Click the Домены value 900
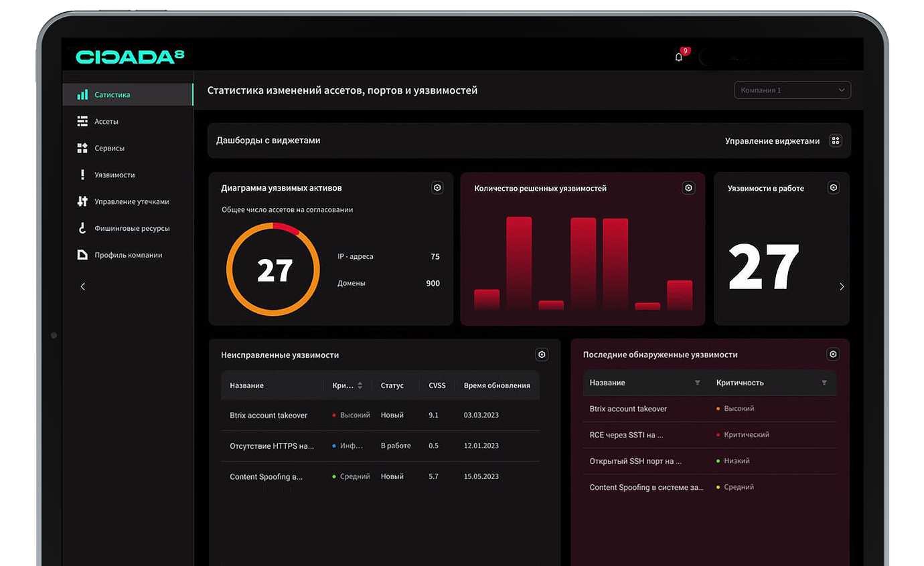 [x=433, y=284]
